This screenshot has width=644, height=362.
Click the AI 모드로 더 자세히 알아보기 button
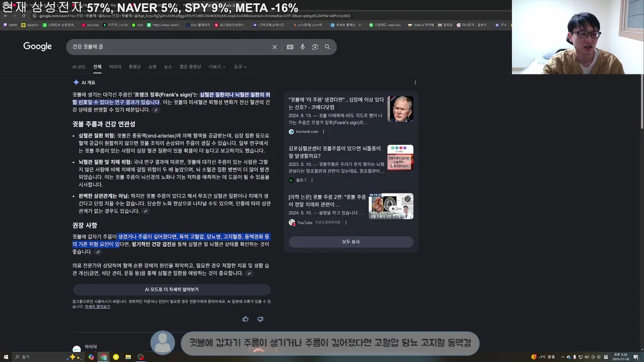point(172,290)
